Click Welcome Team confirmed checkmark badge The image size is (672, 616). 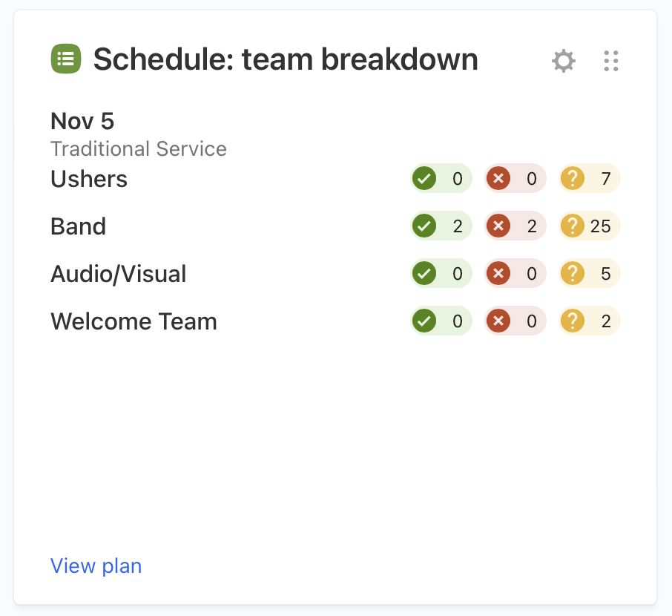(x=441, y=321)
